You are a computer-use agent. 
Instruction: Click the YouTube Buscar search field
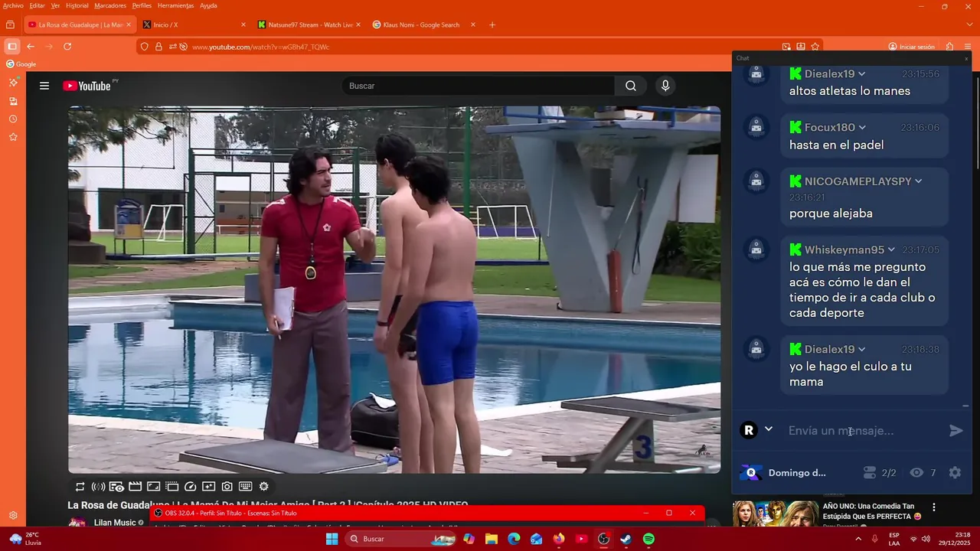pyautogui.click(x=478, y=86)
